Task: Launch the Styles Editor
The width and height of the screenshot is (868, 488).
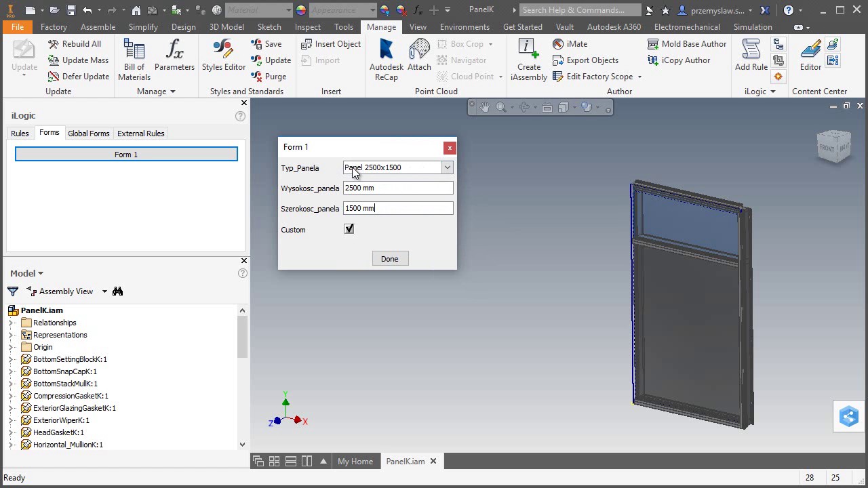Action: point(224,55)
